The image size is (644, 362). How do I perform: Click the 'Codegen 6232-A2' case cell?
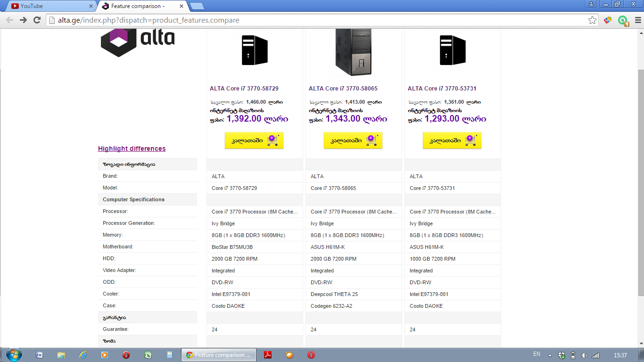pyautogui.click(x=354, y=306)
